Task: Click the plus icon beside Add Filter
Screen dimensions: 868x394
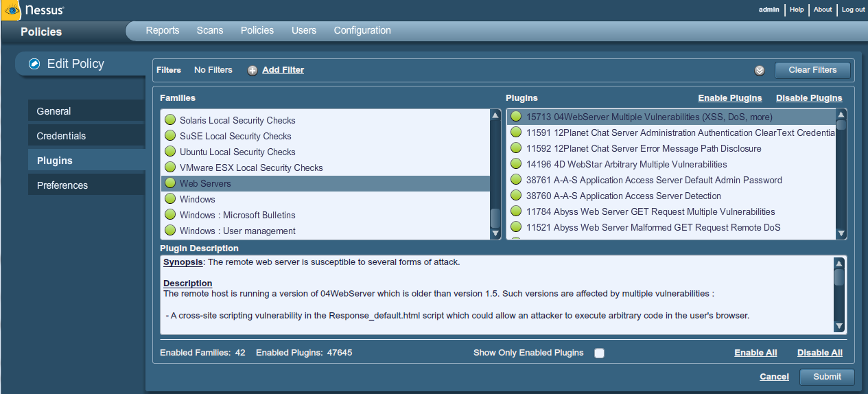Action: (x=253, y=70)
